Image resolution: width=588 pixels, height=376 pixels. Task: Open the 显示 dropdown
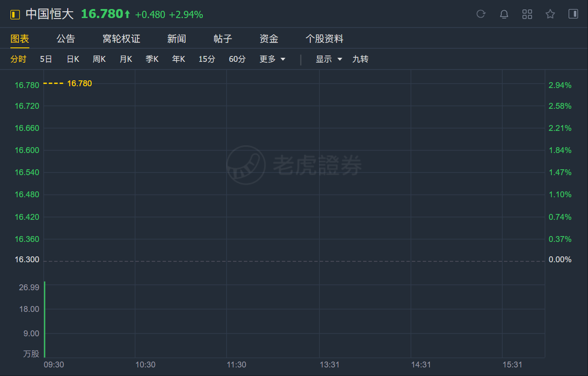(329, 59)
